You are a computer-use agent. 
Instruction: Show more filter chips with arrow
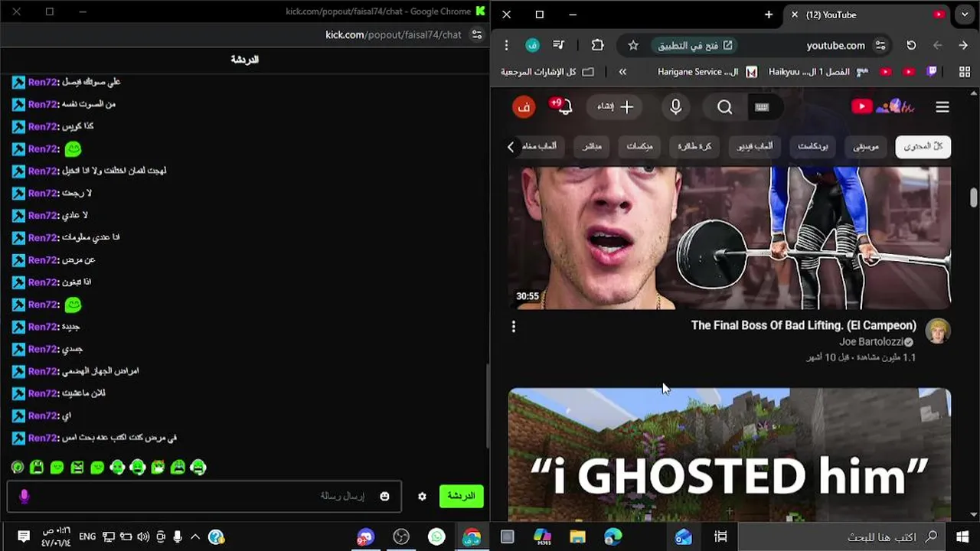[511, 147]
